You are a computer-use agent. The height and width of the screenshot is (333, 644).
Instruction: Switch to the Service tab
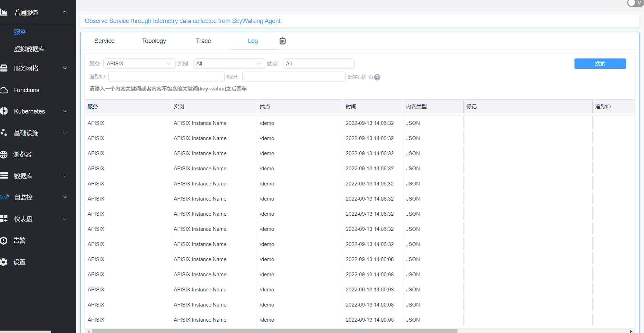pyautogui.click(x=104, y=41)
